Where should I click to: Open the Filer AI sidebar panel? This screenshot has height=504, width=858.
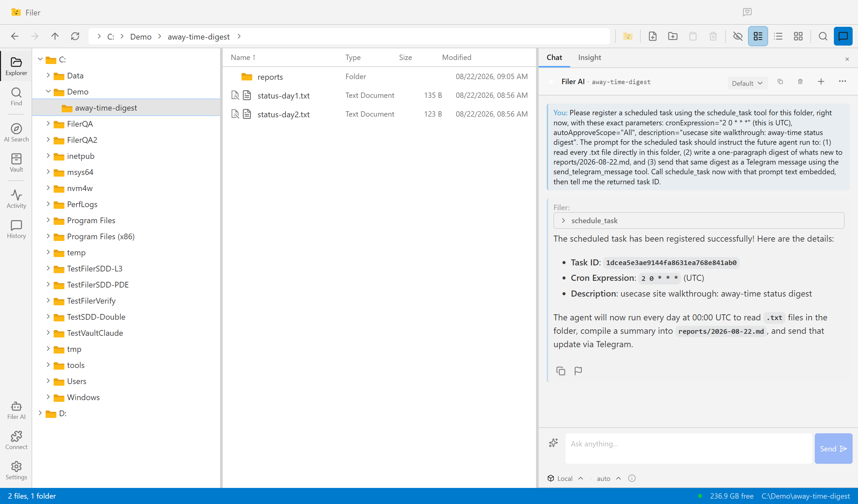(x=16, y=410)
